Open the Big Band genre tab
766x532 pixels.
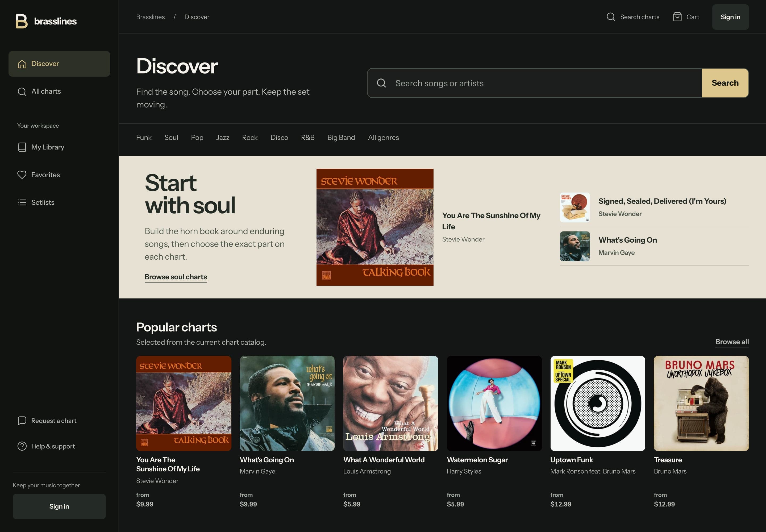point(341,137)
